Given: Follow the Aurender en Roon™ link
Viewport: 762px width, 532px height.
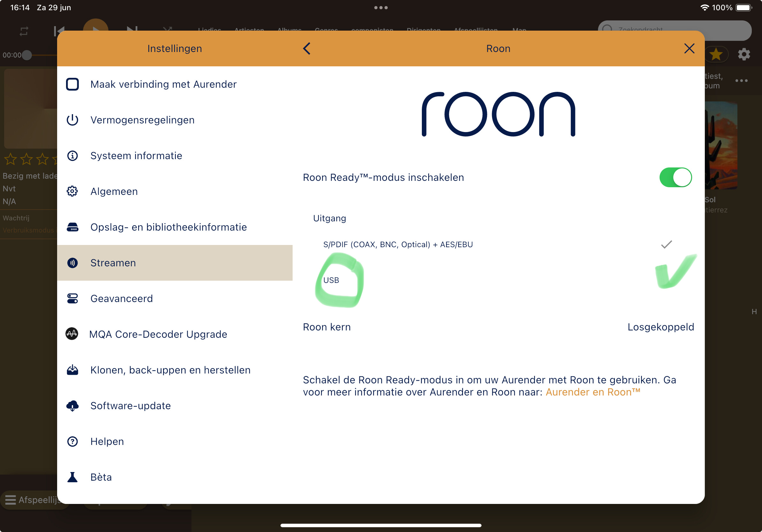Looking at the screenshot, I should (593, 392).
